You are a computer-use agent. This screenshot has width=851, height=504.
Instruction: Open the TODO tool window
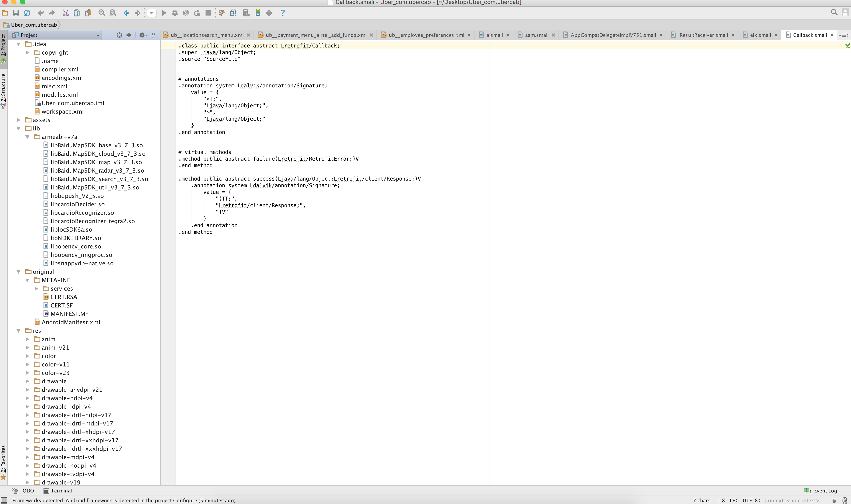(23, 491)
